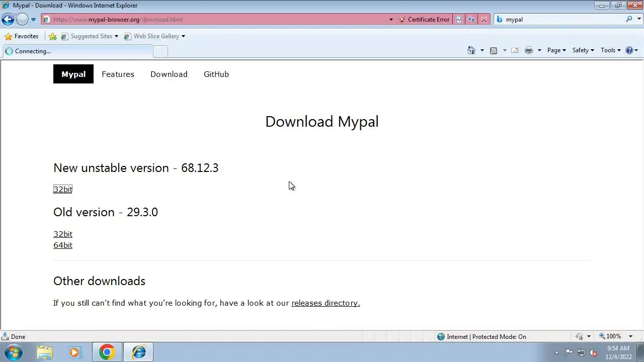This screenshot has height=362, width=644.
Task: Open the Safety menu
Action: click(583, 50)
